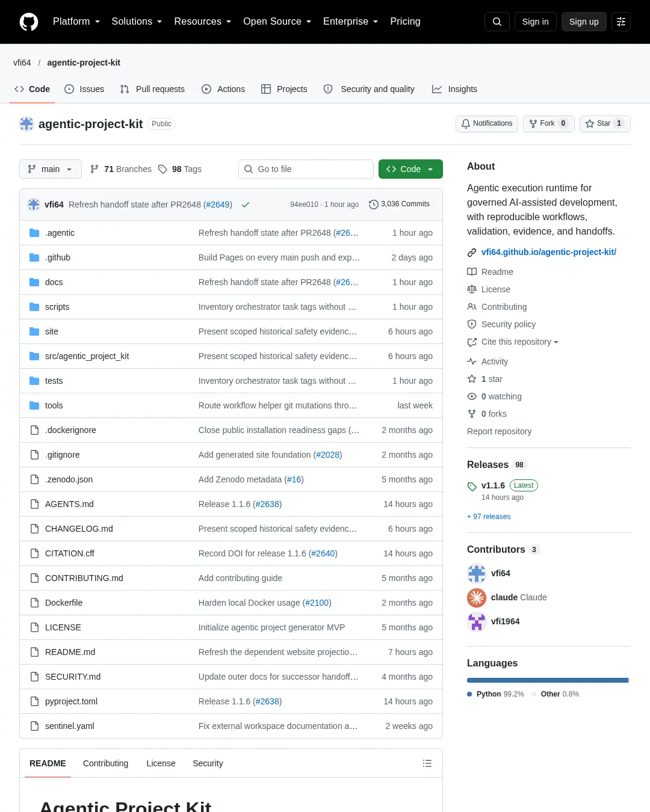The image size is (650, 812).
Task: Expand the Enterprise menu
Action: tap(350, 22)
